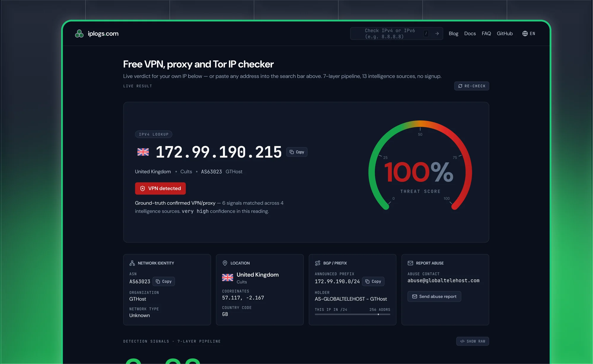Click the slash shortcut key badge
593x364 pixels.
(x=426, y=33)
